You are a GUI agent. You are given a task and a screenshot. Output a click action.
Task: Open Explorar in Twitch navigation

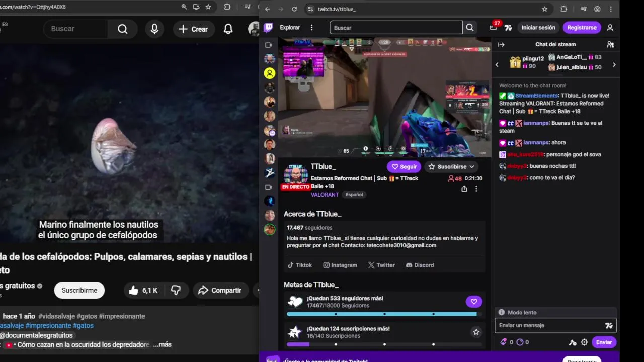click(x=290, y=28)
